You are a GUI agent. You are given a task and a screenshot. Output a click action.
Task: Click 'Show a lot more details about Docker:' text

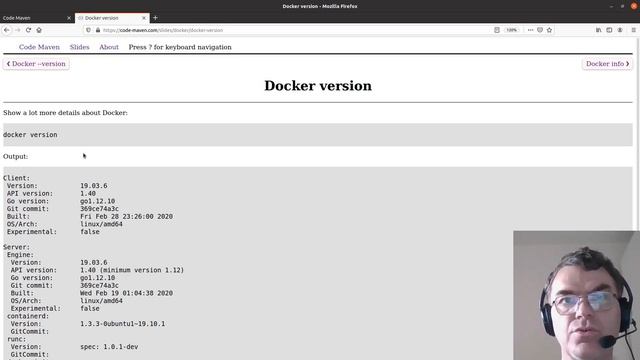65,113
